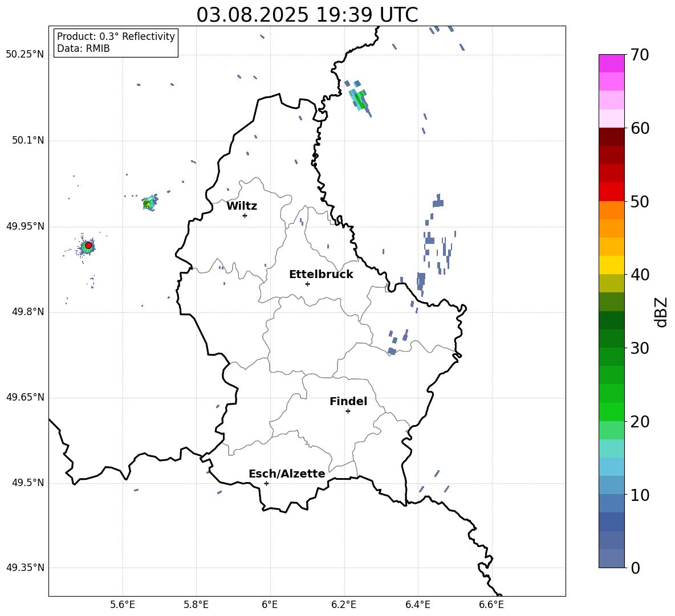Pick the bright green 20 dBZ swatch
This screenshot has width=675, height=616.
click(612, 412)
